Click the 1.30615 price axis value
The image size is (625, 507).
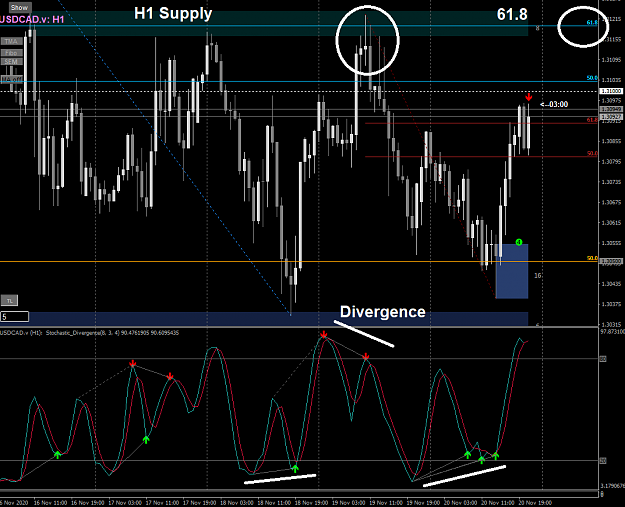pyautogui.click(x=611, y=222)
